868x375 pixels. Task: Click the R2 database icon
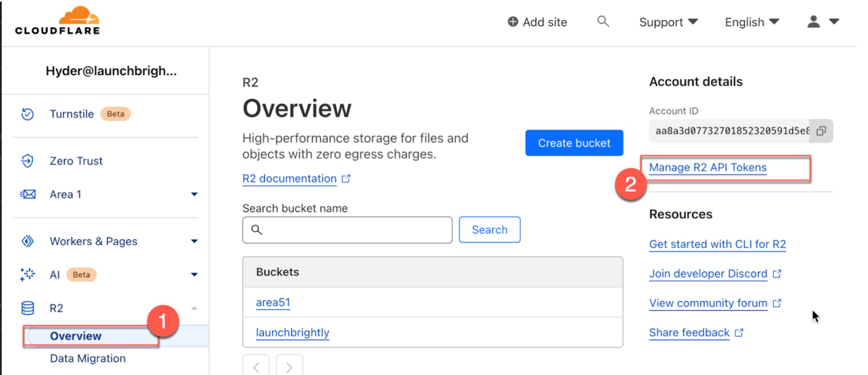point(27,308)
